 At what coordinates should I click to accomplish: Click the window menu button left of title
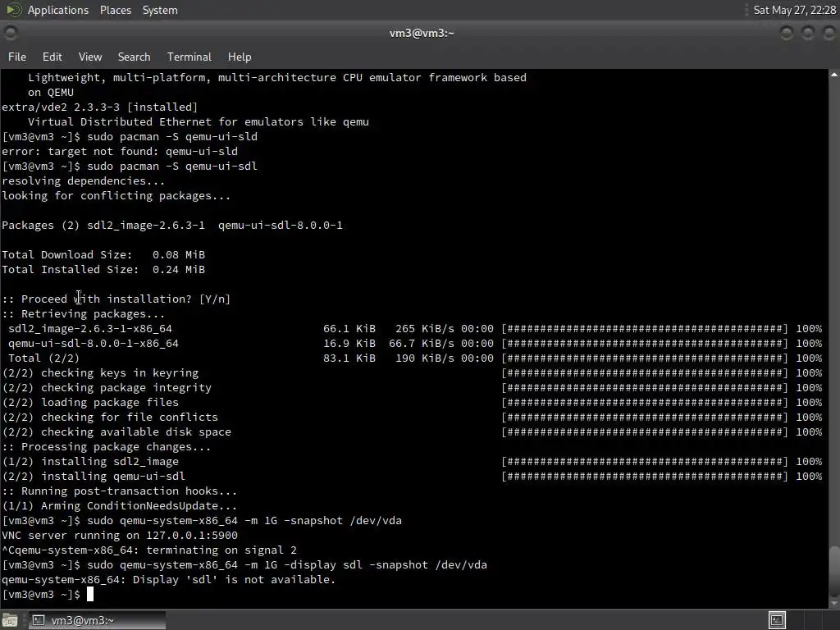10,33
